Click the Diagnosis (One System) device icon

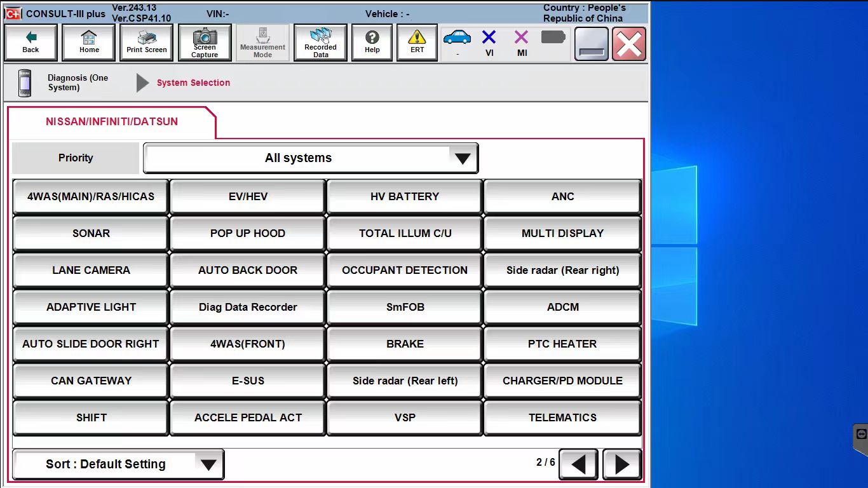click(x=25, y=83)
